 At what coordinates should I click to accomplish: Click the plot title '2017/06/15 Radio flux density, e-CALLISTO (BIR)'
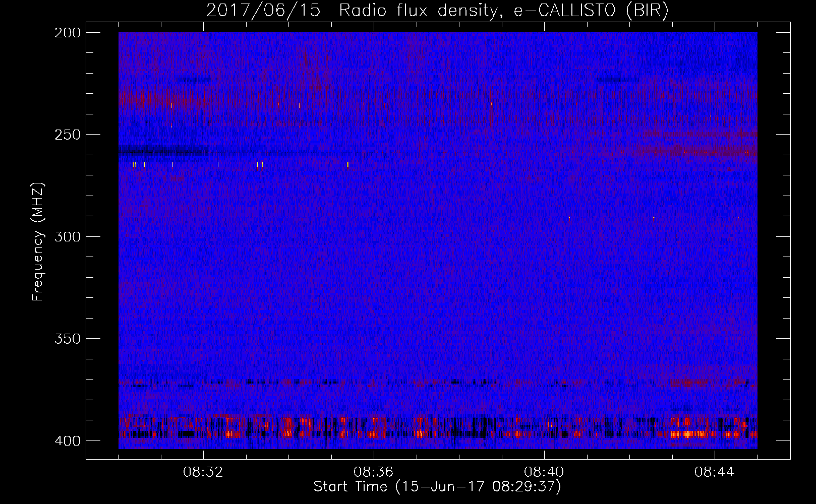(437, 10)
